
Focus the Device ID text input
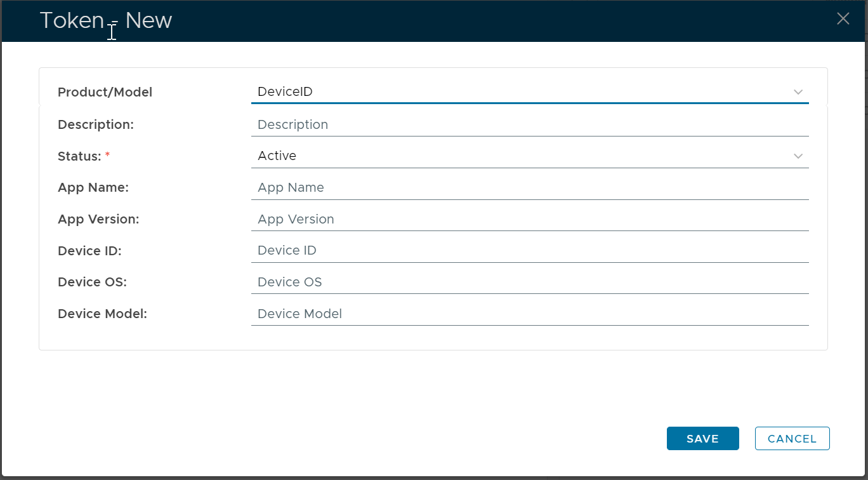[x=529, y=251]
